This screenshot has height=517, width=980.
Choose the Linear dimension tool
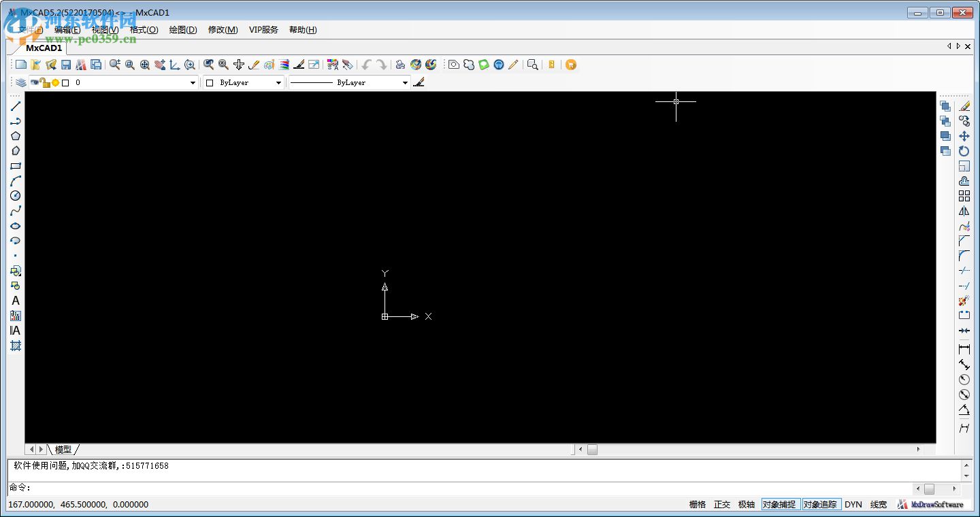[x=964, y=349]
